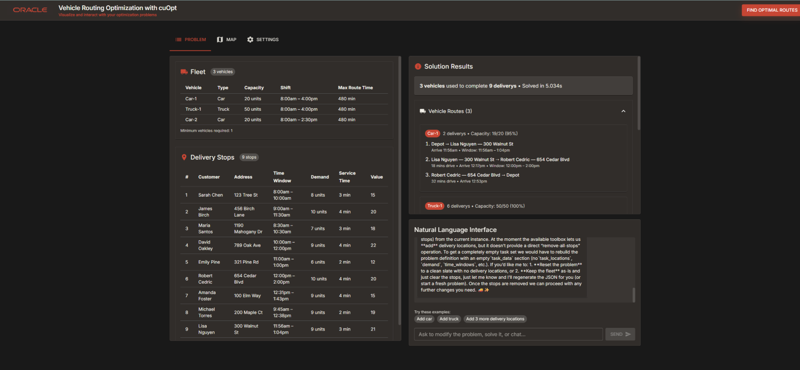Click the 'Service Time' column header
The height and width of the screenshot is (370, 800).
click(x=347, y=177)
